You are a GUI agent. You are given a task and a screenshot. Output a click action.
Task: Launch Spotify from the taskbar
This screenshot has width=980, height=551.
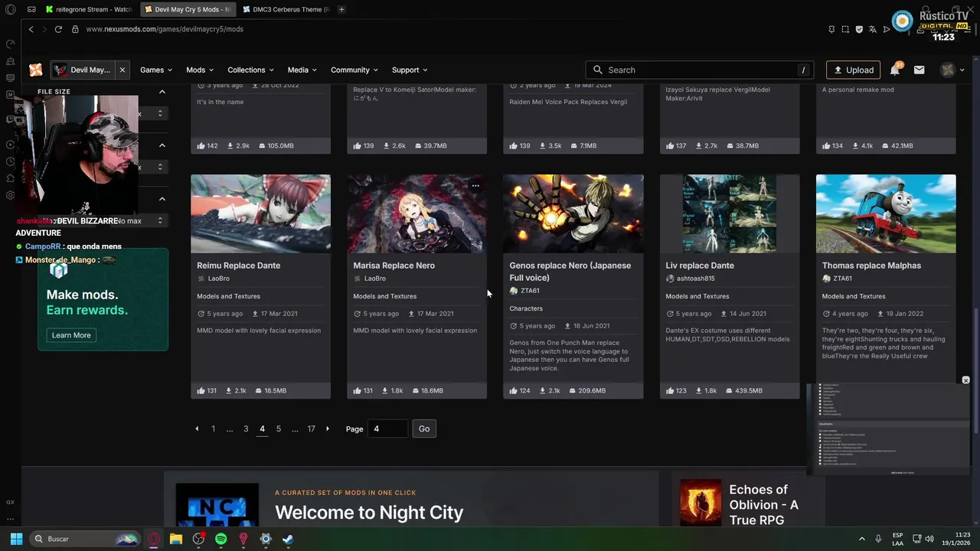click(x=220, y=539)
